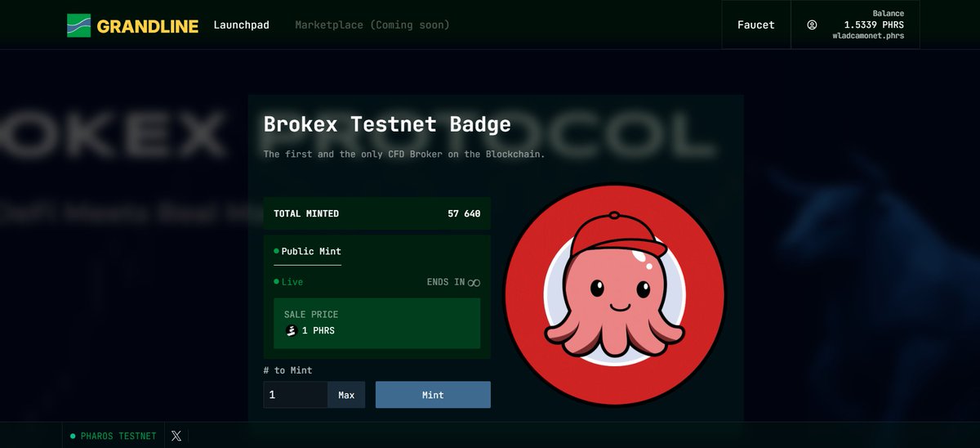
Task: Select the Public Mint tab
Action: pyautogui.click(x=307, y=251)
